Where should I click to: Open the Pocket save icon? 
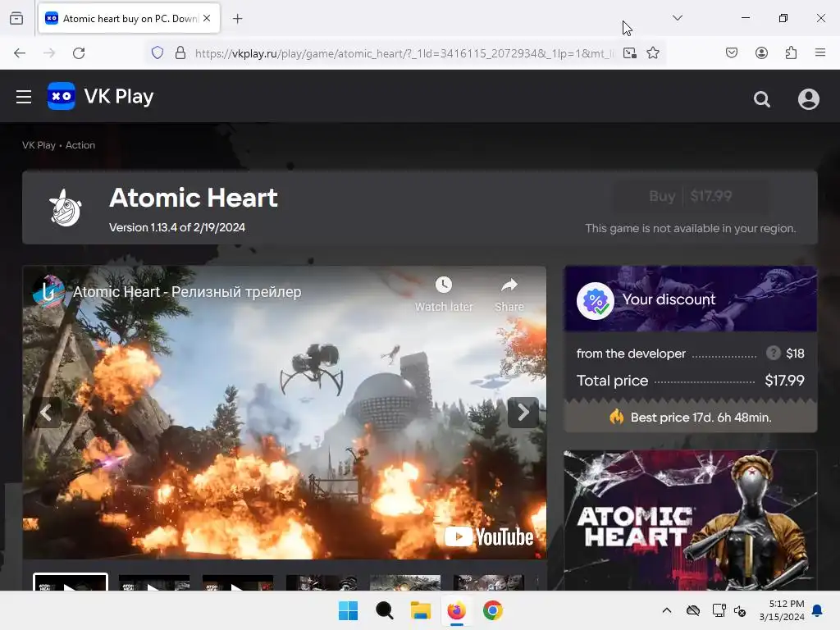pyautogui.click(x=732, y=52)
